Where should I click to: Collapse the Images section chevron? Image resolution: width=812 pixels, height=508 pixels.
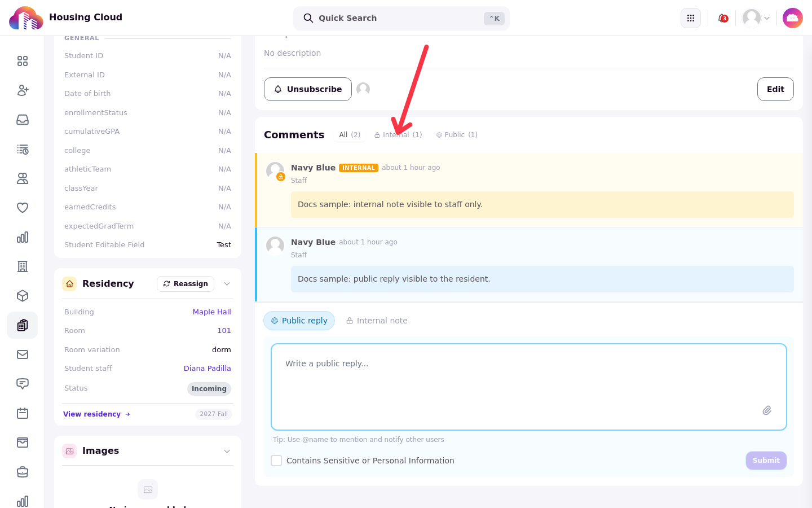coord(227,451)
